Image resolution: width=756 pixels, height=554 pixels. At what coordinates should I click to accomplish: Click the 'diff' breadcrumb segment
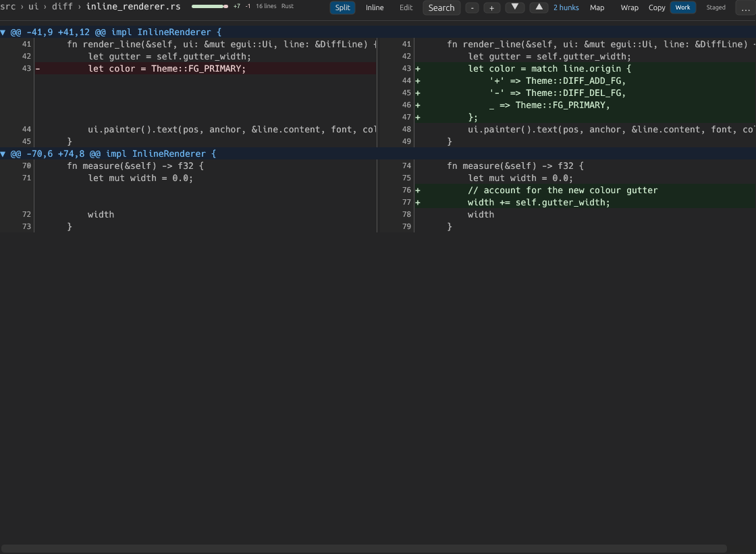point(62,7)
